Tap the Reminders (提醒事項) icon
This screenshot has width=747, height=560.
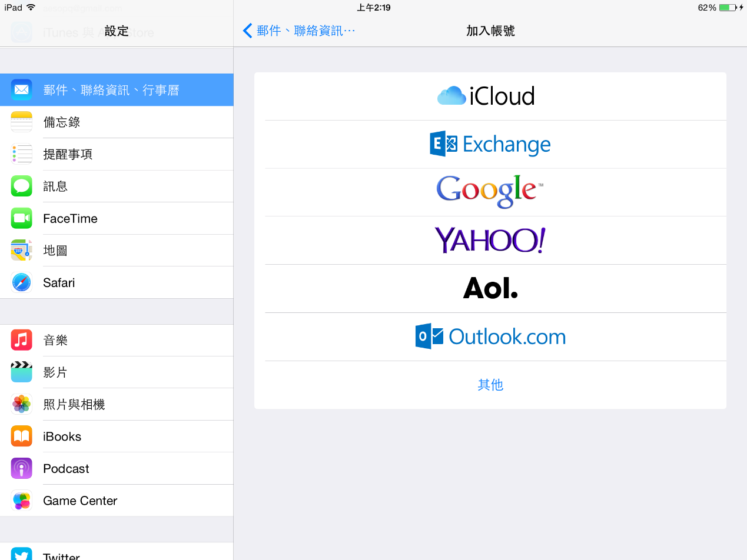[21, 154]
